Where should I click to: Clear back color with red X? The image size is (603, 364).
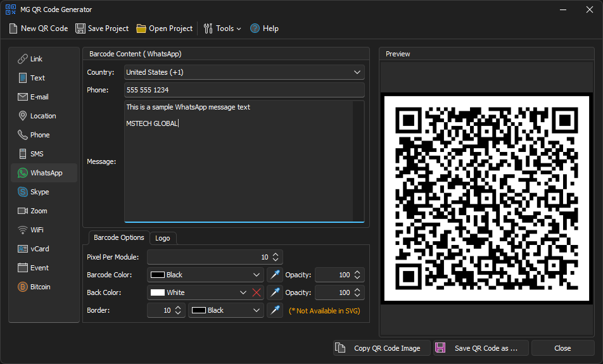click(x=257, y=292)
